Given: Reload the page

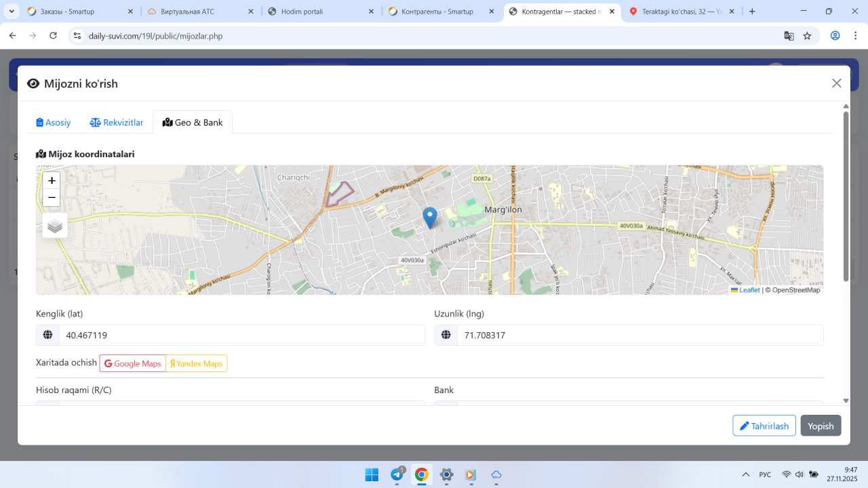Looking at the screenshot, I should pyautogui.click(x=54, y=36).
